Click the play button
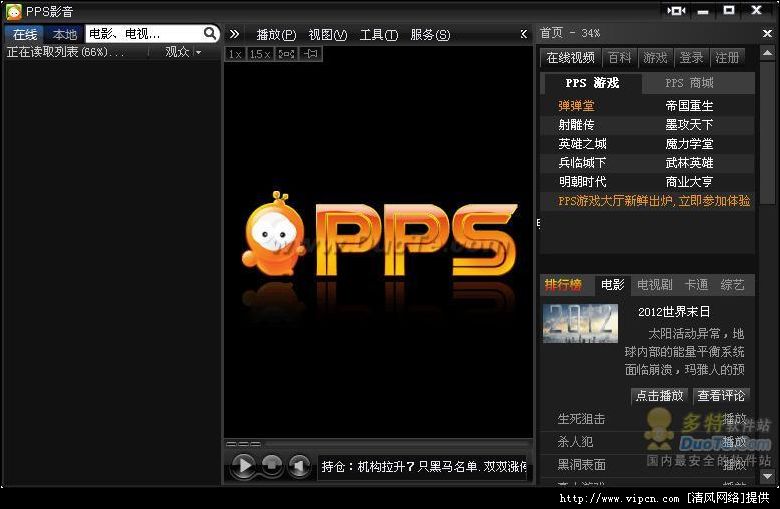The width and height of the screenshot is (780, 509). (244, 466)
